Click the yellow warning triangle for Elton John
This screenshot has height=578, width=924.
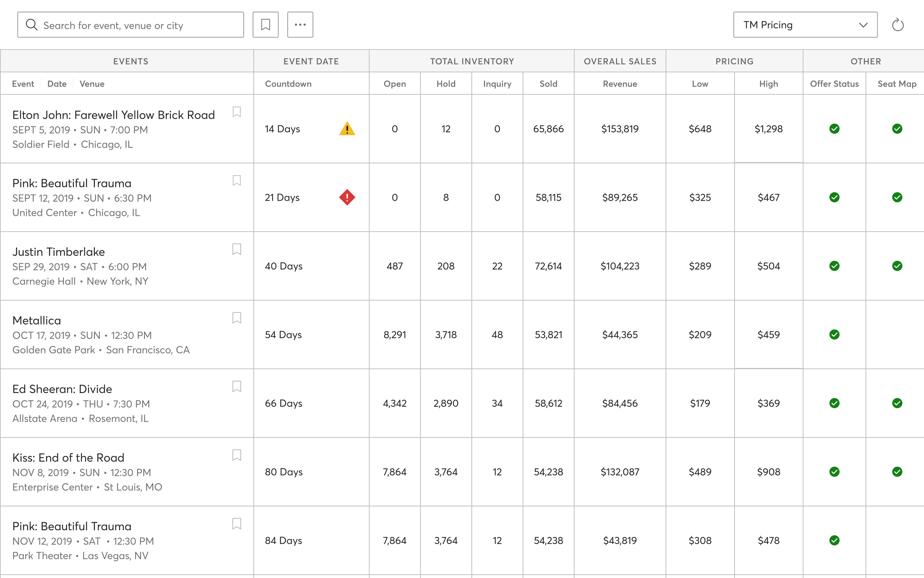[347, 129]
